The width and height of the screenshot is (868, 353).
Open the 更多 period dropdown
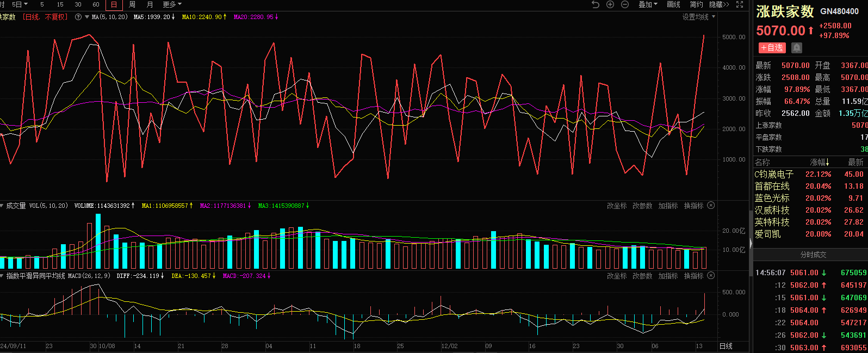[x=172, y=4]
